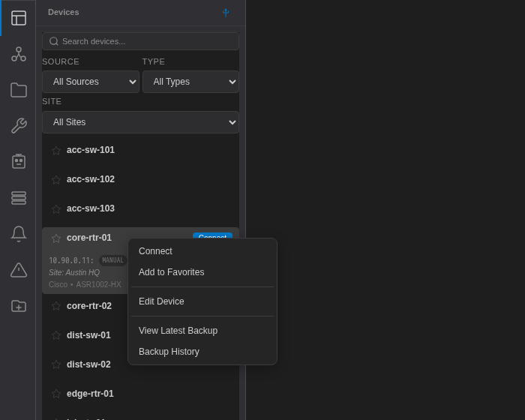The width and height of the screenshot is (525, 420).
Task: Select the core-rtr-01 device name
Action: [89, 238]
